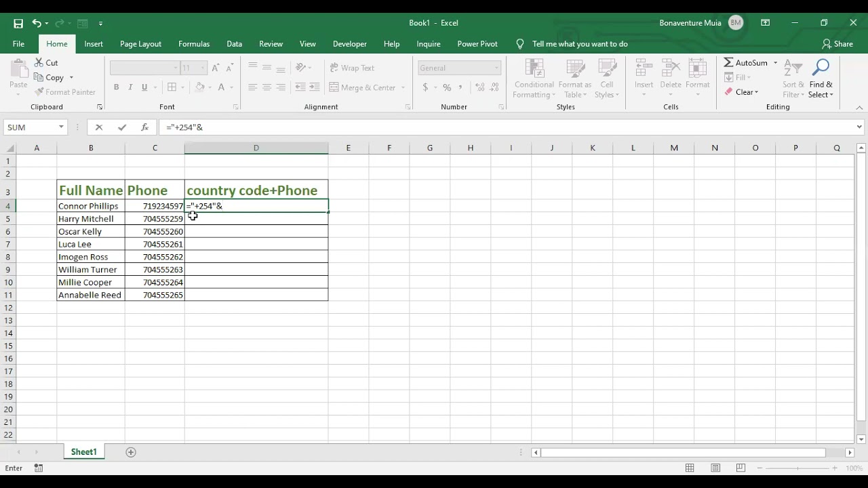Click Percent Style icon
868x488 pixels.
(x=447, y=87)
